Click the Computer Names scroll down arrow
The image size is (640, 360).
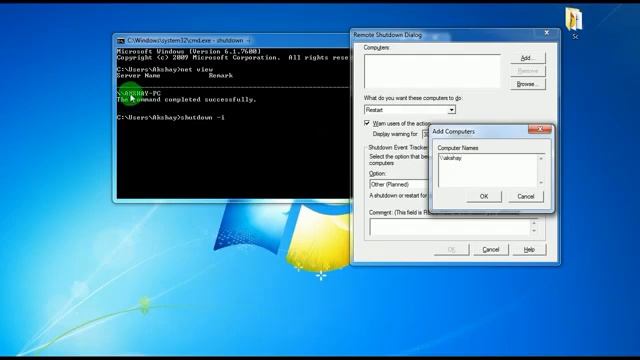(x=541, y=183)
